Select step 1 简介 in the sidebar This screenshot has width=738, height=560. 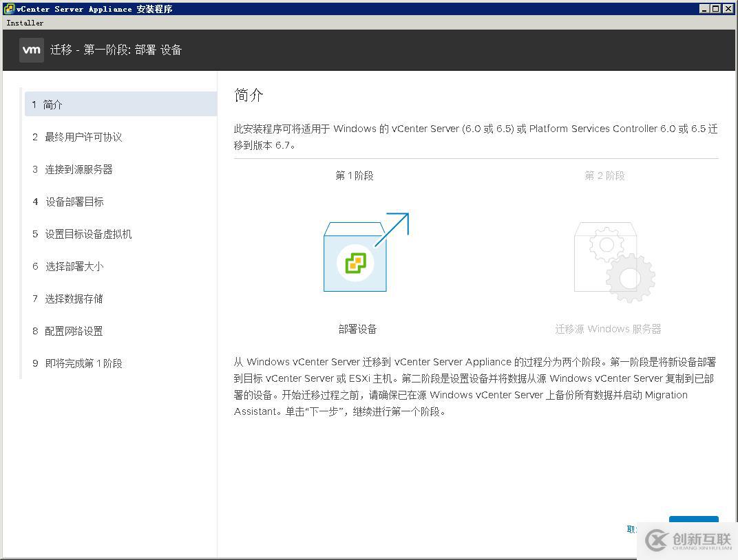coord(120,105)
